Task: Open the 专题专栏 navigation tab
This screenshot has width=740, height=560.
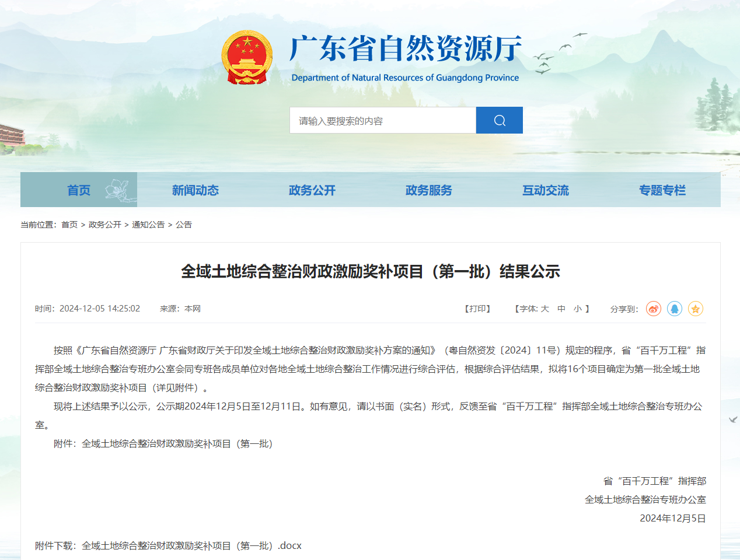Action: 662,190
